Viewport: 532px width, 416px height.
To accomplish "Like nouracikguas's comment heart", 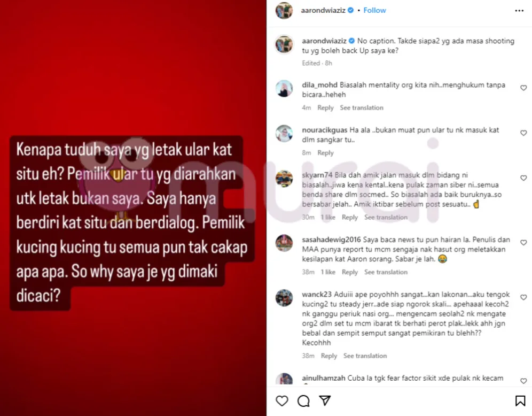I will click(523, 133).
